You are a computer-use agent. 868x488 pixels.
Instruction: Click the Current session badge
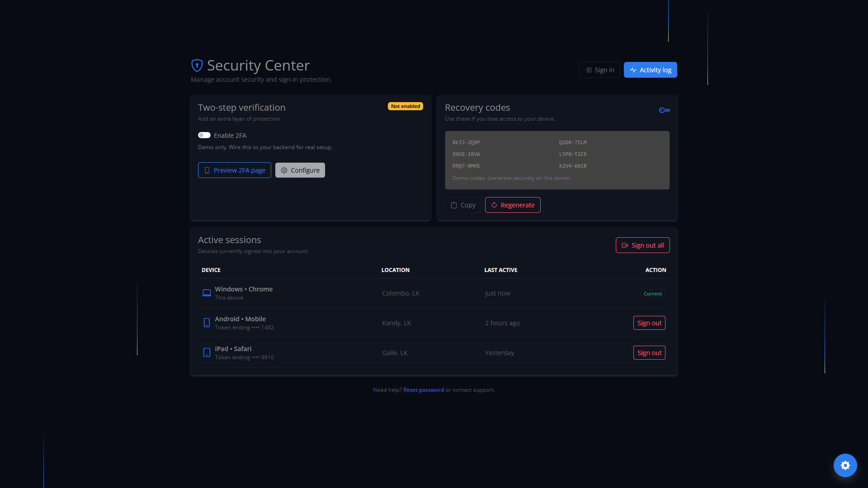click(652, 294)
